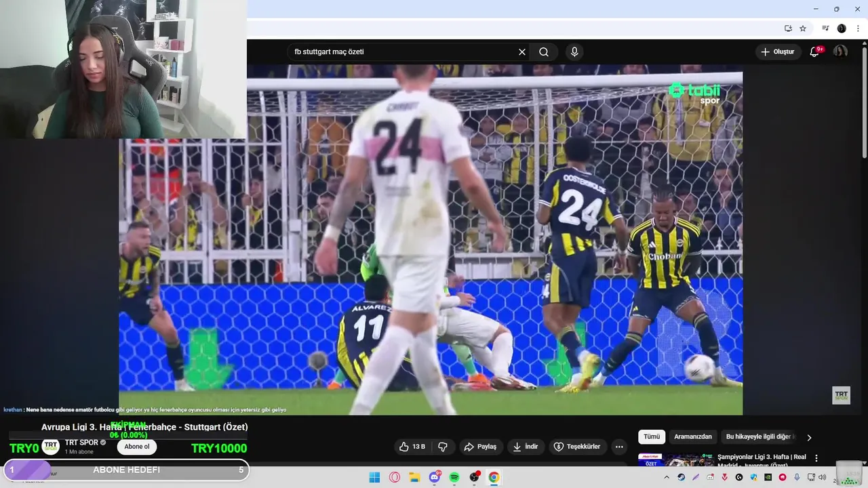
Task: Open TRT SPOR channel avatar
Action: (51, 447)
